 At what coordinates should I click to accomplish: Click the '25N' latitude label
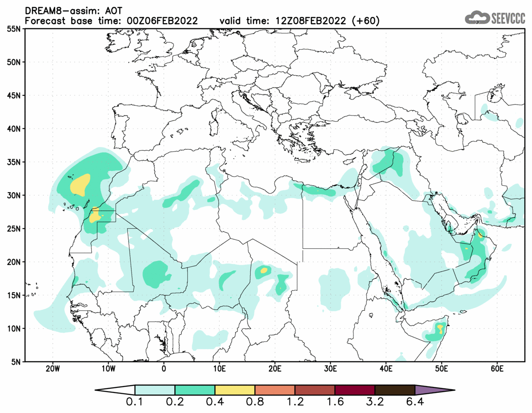(14, 229)
